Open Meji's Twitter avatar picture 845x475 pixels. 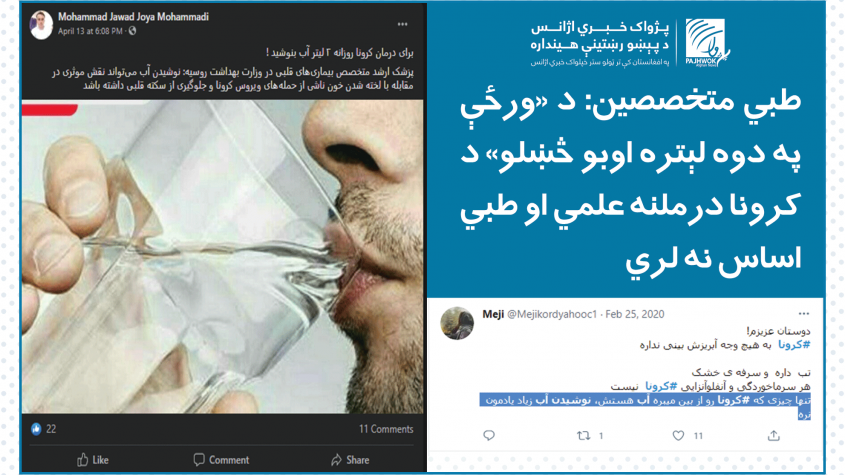(457, 323)
